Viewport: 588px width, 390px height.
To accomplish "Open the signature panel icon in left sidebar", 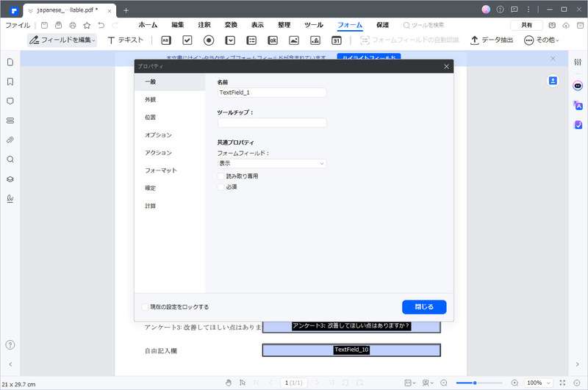I will (10, 198).
